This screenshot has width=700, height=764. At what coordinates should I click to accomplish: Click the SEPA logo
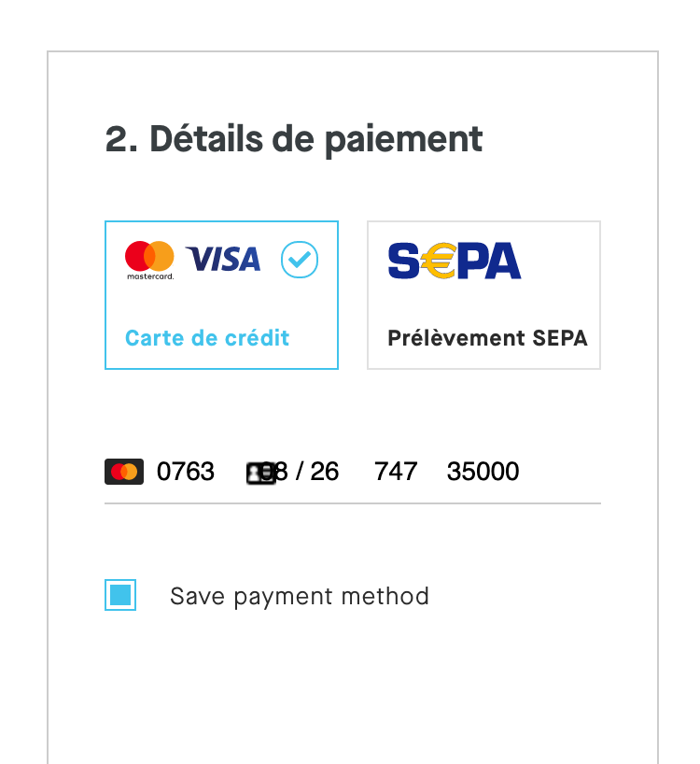(454, 261)
